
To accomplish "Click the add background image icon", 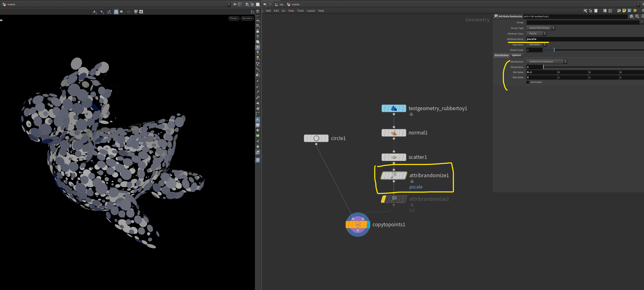I will 630,11.
